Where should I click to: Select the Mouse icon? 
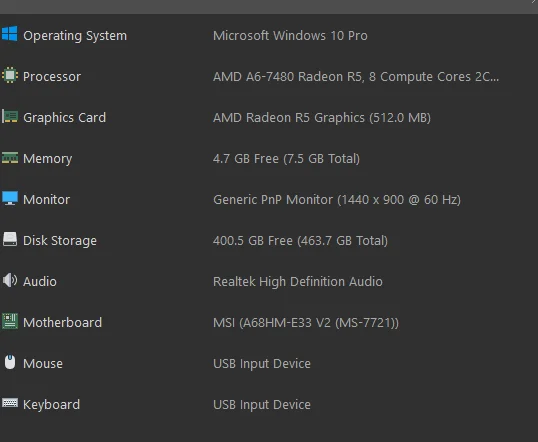coord(10,362)
